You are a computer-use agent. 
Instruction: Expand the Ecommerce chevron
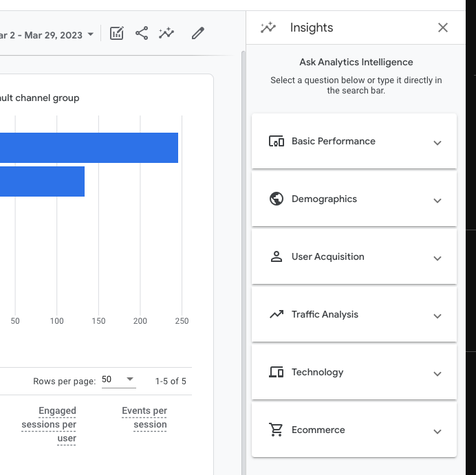pyautogui.click(x=437, y=431)
